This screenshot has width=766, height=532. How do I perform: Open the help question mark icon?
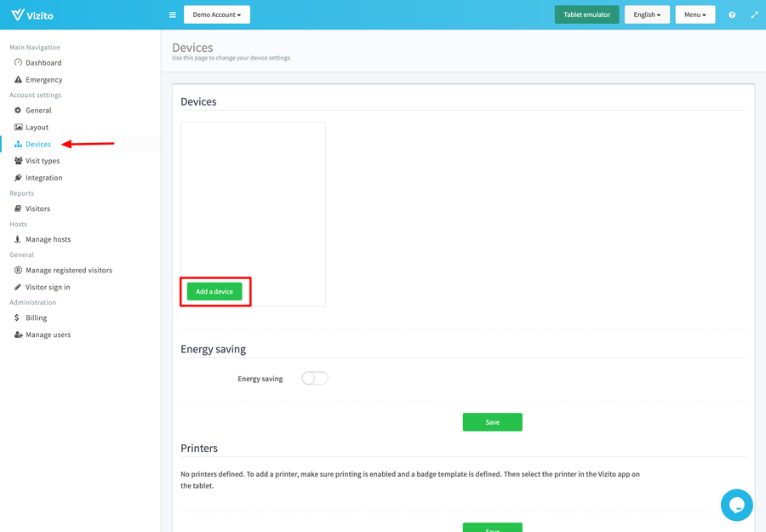click(x=732, y=14)
